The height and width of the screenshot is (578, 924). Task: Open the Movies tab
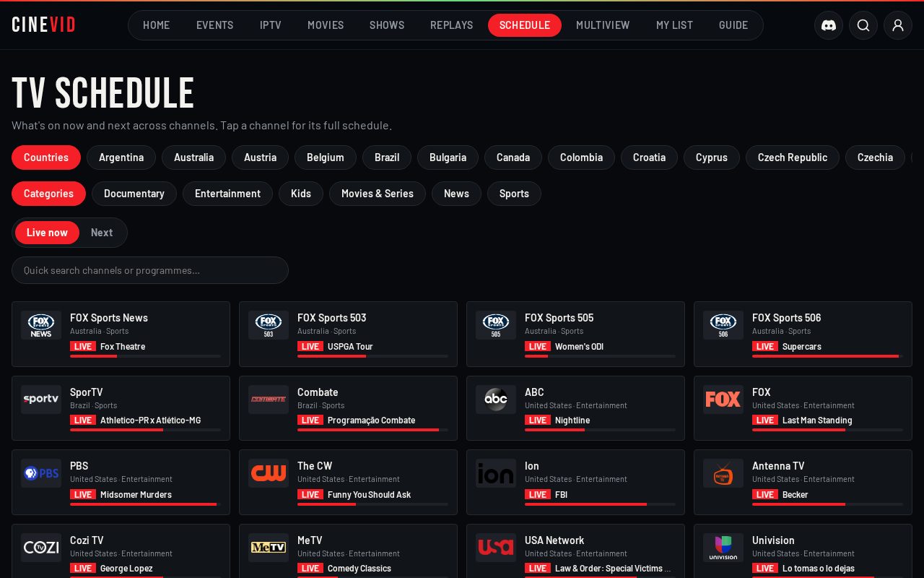point(326,25)
